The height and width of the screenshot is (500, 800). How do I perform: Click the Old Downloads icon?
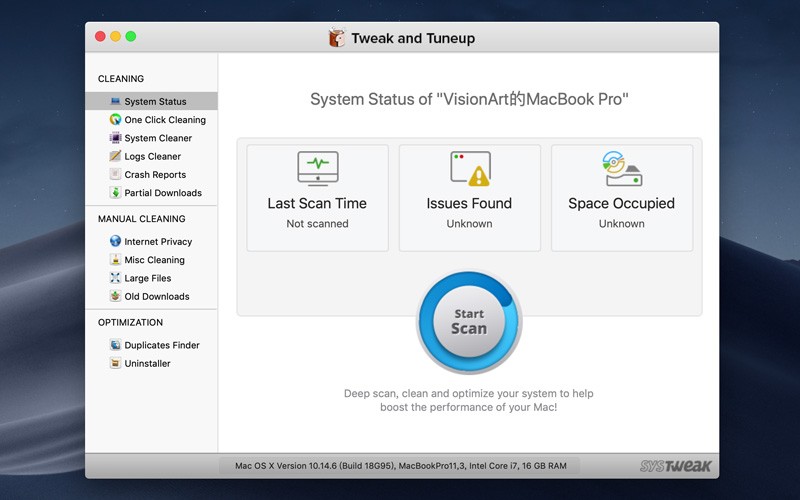pos(115,296)
